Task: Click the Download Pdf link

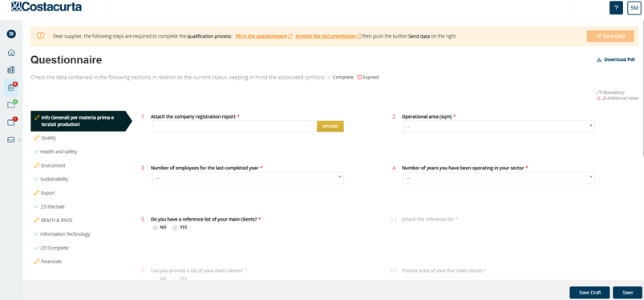Action: pyautogui.click(x=619, y=59)
